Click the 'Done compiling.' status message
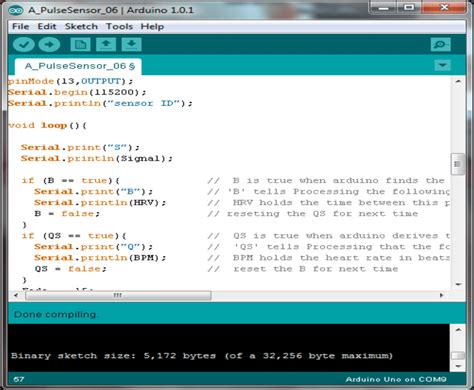Screen dimensions: 474x390 click(56, 314)
